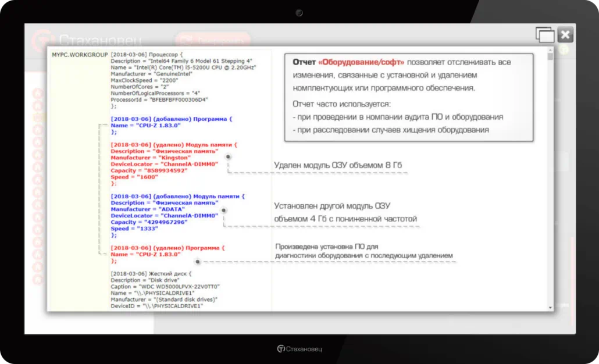The width and height of the screenshot is (599, 364).
Task: Click the overlapping windows icon beside the X
Action: [545, 35]
